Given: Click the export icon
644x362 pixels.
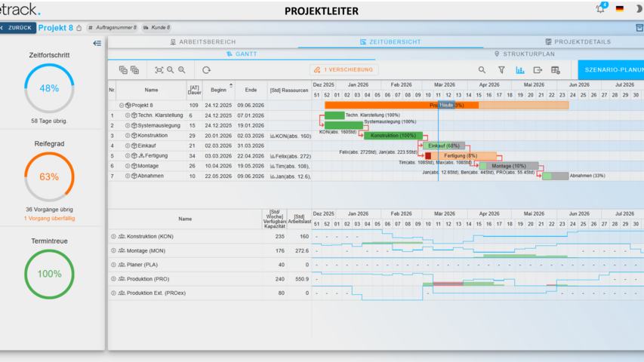Looking at the screenshot, I should [x=538, y=70].
